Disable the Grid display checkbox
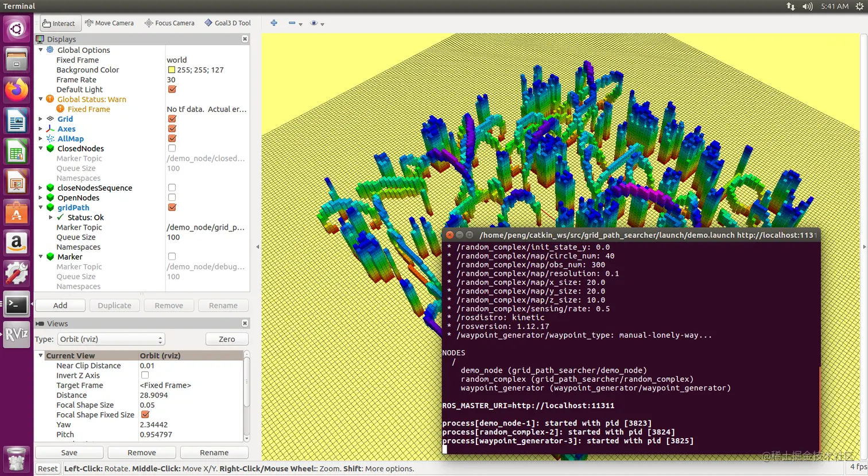The width and height of the screenshot is (868, 476). pos(172,119)
